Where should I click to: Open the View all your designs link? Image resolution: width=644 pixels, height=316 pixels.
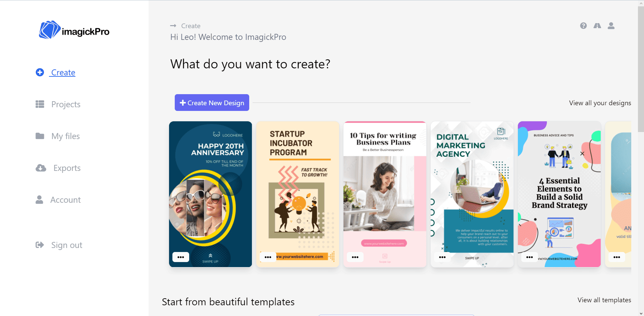pyautogui.click(x=600, y=103)
